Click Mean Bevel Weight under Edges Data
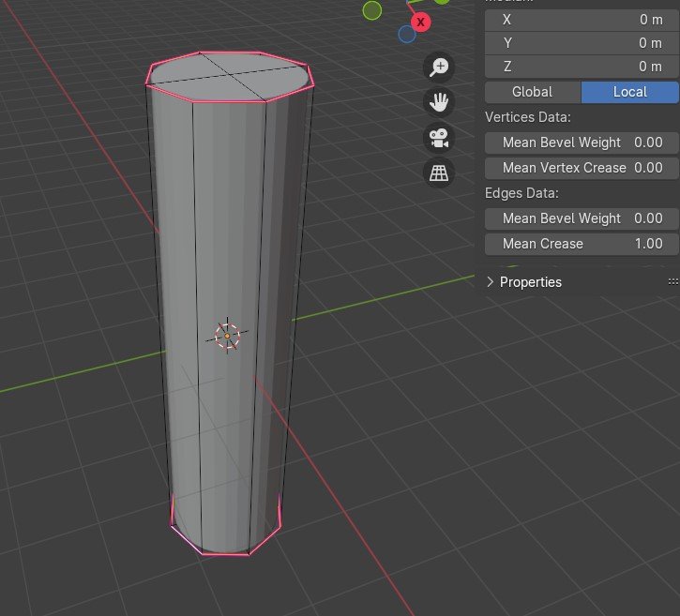Screen dimensions: 680x616 coord(581,218)
